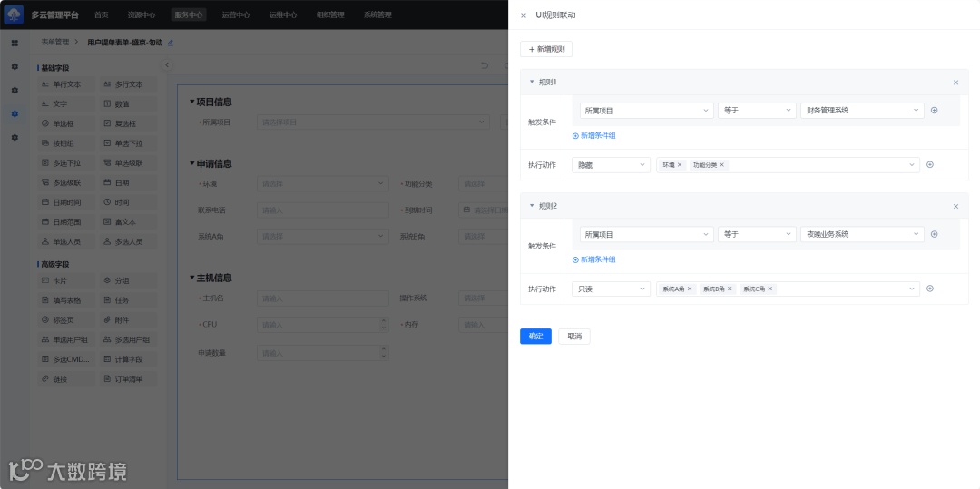Remove the 系统C角 tag
The height and width of the screenshot is (489, 980).
click(x=770, y=289)
